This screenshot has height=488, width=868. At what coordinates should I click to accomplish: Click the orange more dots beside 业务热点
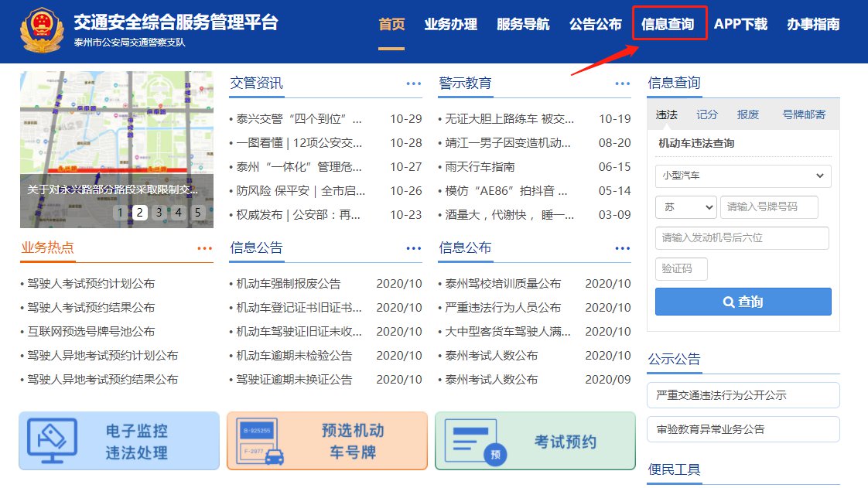204,248
